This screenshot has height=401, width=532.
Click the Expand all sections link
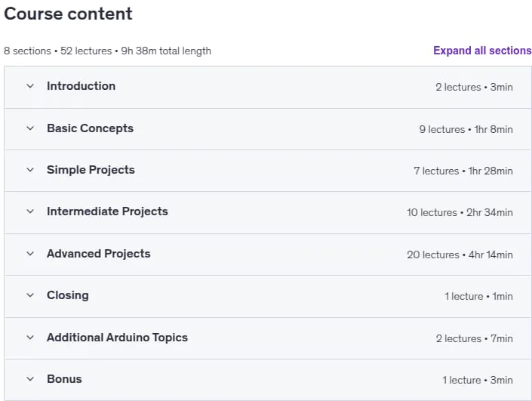(482, 51)
